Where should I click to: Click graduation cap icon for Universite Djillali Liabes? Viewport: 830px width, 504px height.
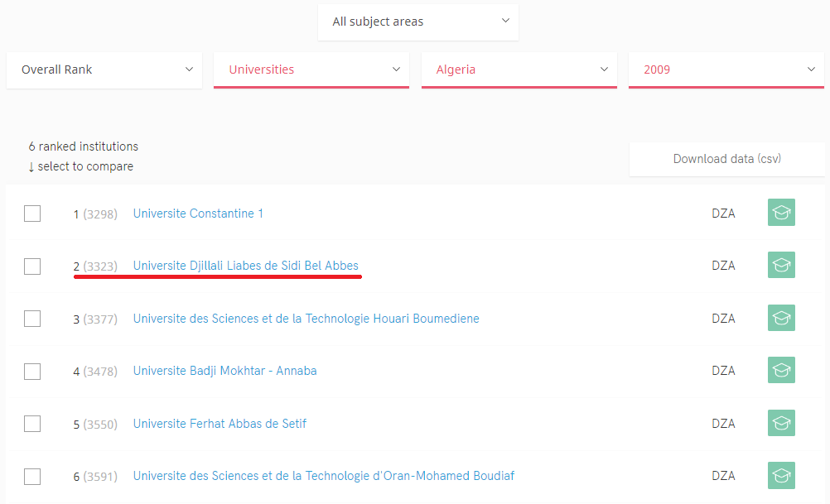click(x=781, y=265)
